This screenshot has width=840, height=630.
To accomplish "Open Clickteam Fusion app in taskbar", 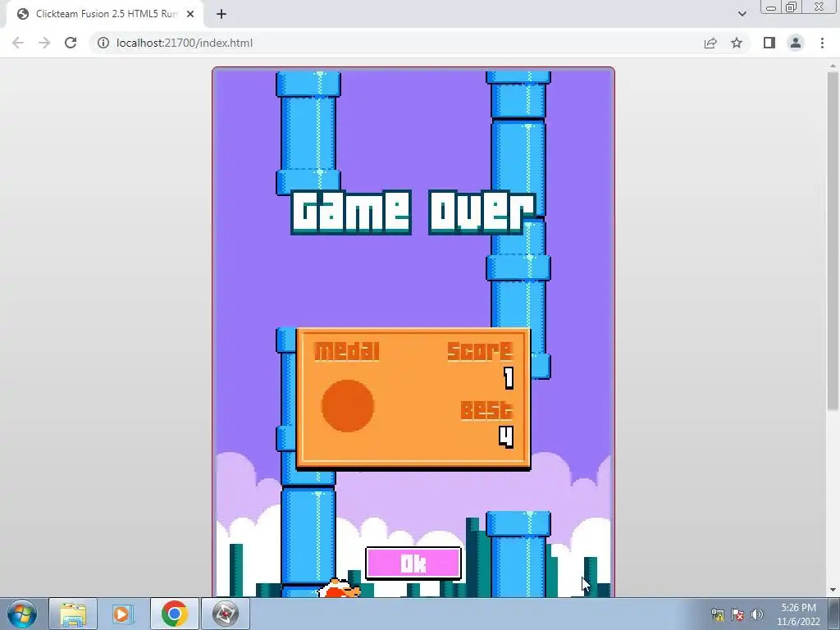I will tap(225, 614).
